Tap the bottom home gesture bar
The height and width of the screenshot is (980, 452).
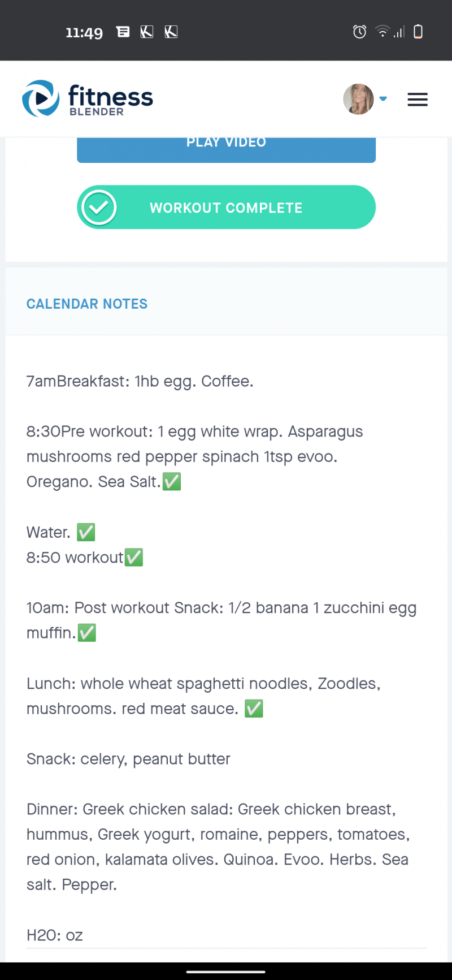click(226, 972)
